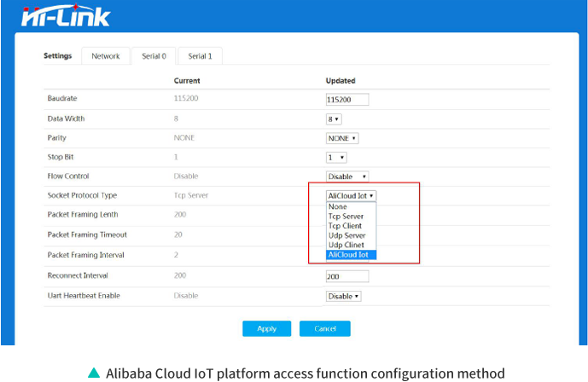This screenshot has height=382, width=588.
Task: Select the Settings tab label
Action: click(58, 55)
